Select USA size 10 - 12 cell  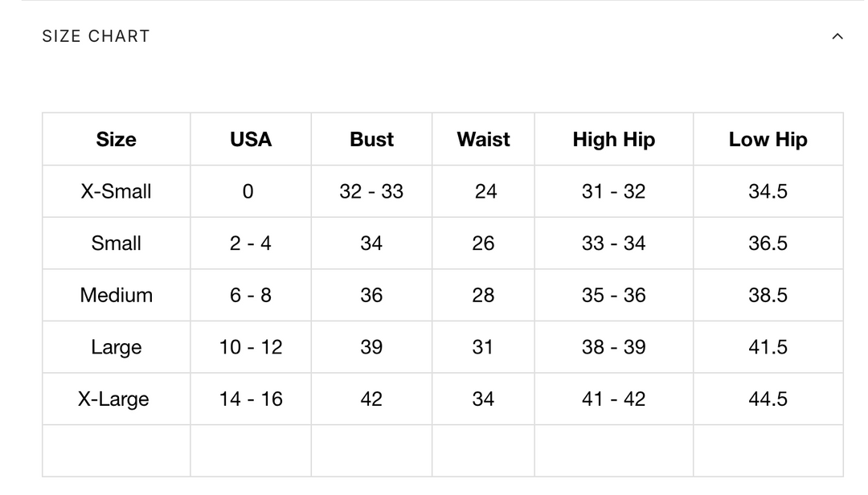click(251, 347)
